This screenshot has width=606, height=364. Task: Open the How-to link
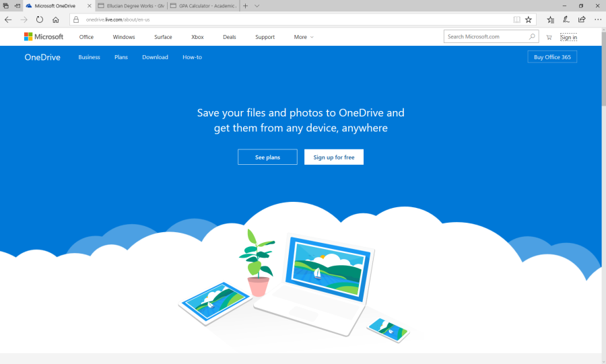192,57
